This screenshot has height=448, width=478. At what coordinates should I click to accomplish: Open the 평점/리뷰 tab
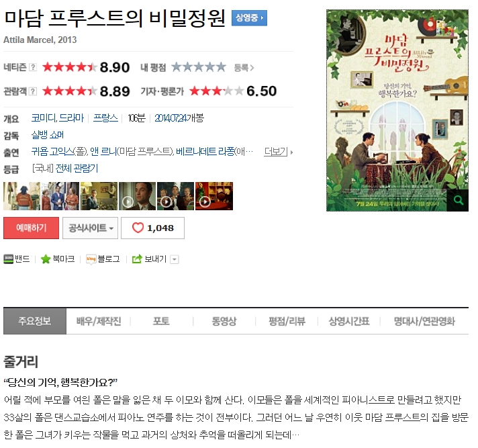287,321
